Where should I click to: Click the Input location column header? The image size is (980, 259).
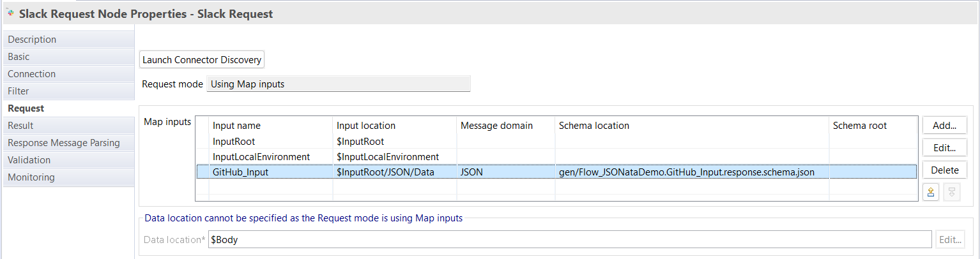coord(366,126)
